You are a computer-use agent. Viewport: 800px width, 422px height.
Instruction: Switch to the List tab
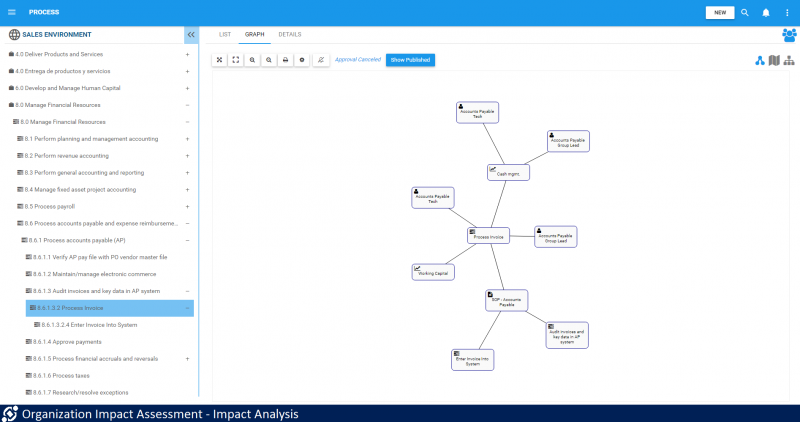coord(225,34)
